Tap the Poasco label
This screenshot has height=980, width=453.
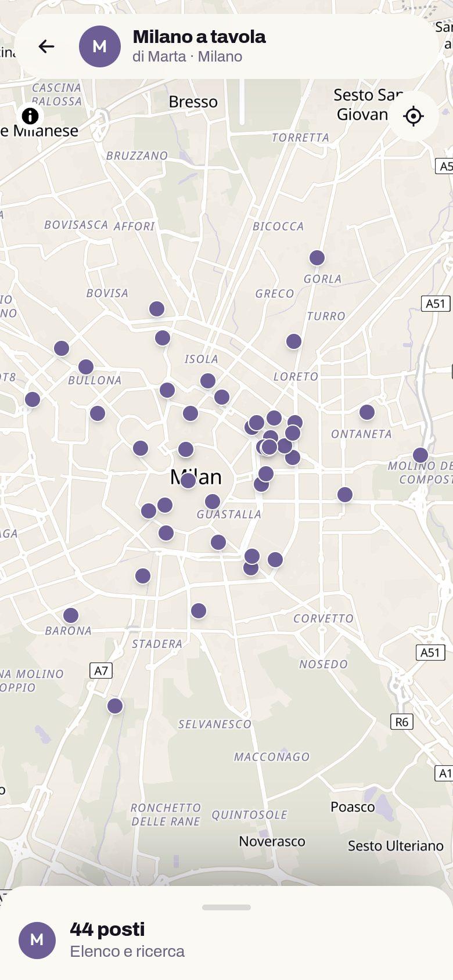click(353, 807)
